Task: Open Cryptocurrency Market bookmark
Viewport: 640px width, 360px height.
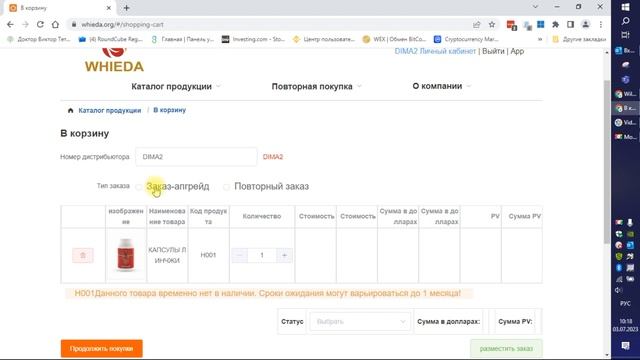Action: [x=466, y=39]
